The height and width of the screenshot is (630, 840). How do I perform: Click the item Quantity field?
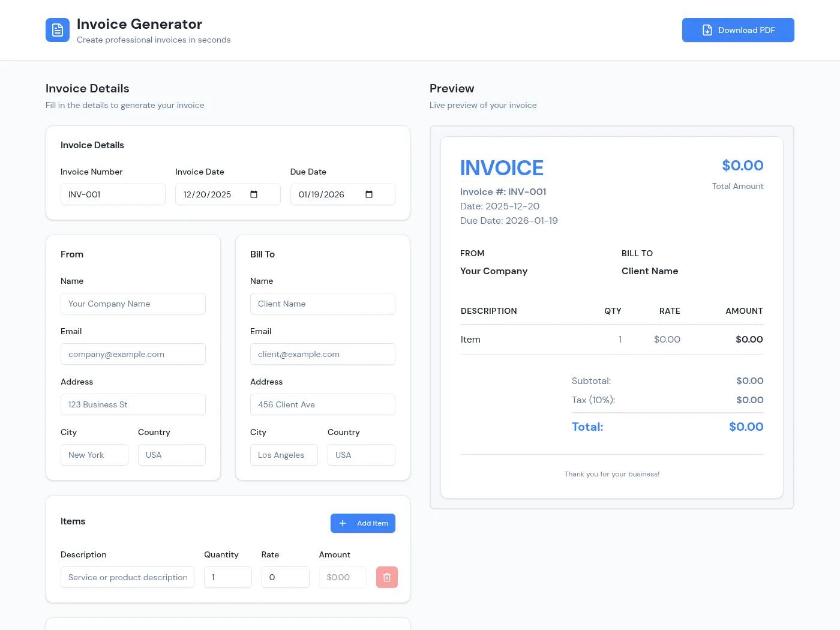228,577
